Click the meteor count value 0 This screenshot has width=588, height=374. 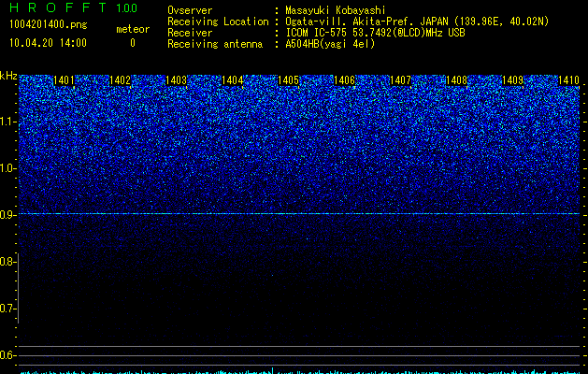click(133, 43)
